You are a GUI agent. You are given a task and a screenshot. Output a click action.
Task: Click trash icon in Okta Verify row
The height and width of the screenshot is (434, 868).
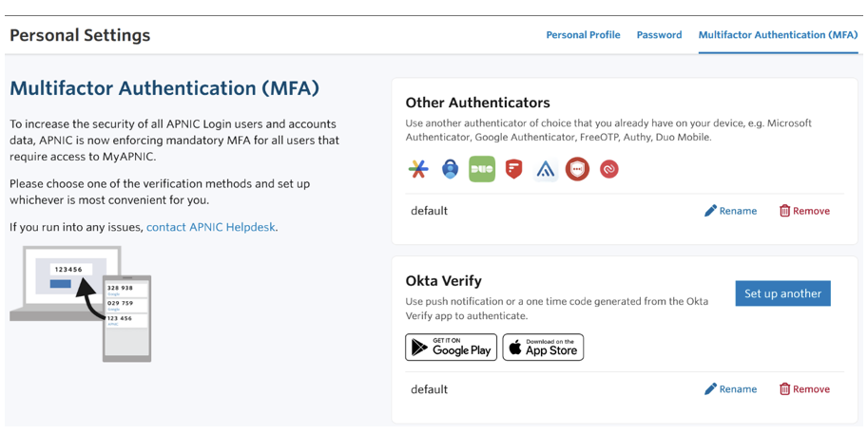tap(784, 389)
